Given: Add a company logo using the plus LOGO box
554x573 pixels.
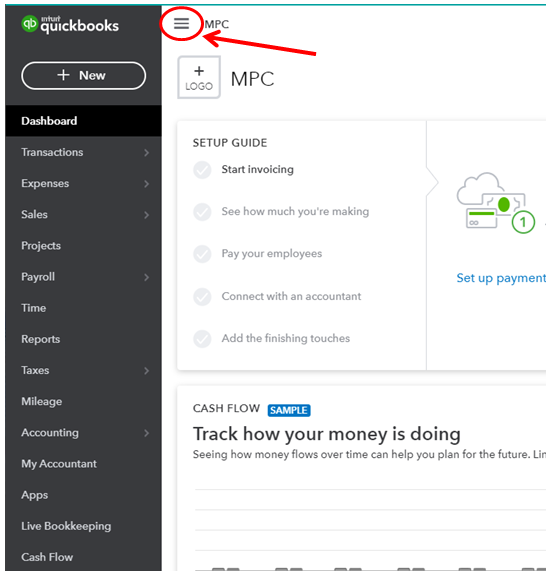Looking at the screenshot, I should pos(199,77).
